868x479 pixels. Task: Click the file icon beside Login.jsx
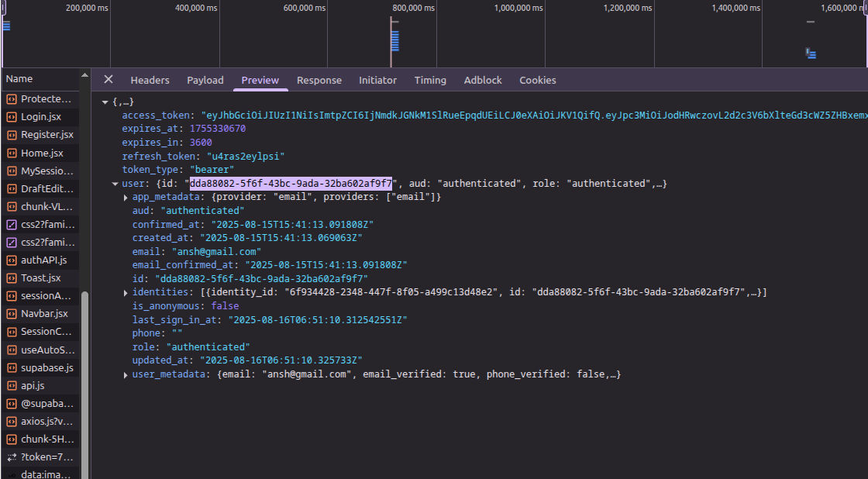click(x=11, y=117)
